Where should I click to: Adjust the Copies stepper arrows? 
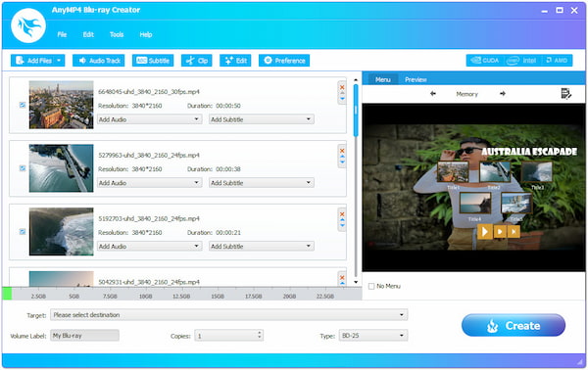[x=260, y=335]
